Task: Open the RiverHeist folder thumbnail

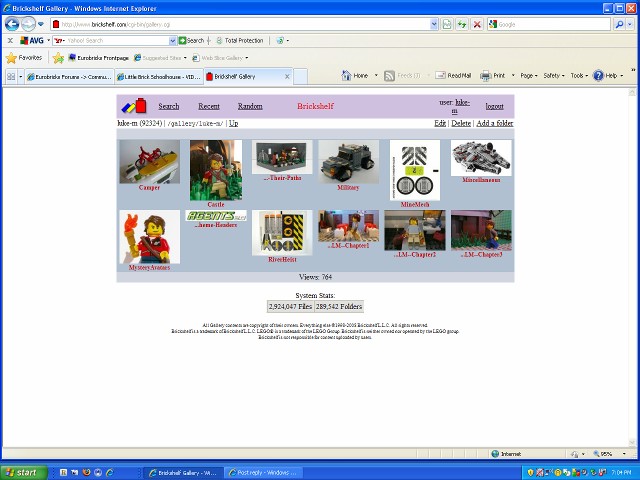Action: pyautogui.click(x=282, y=233)
